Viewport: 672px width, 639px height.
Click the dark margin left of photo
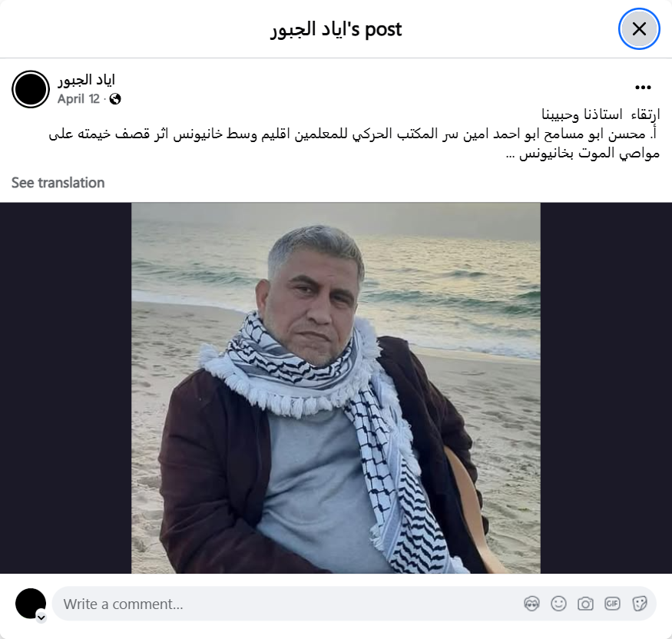65,388
